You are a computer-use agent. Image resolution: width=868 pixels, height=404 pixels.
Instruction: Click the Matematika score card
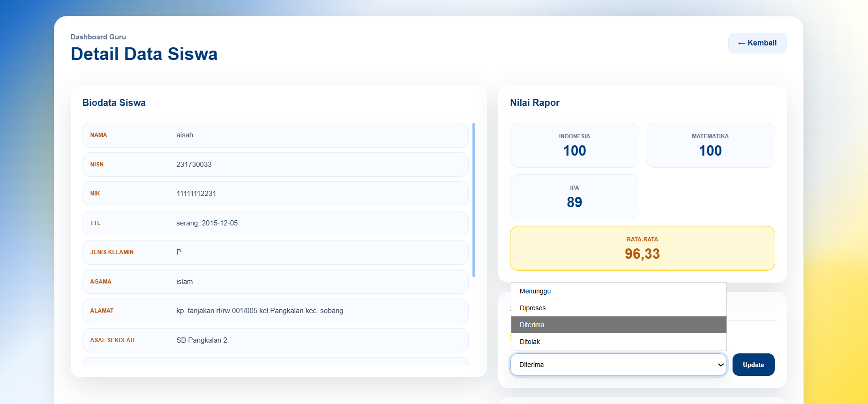click(711, 145)
